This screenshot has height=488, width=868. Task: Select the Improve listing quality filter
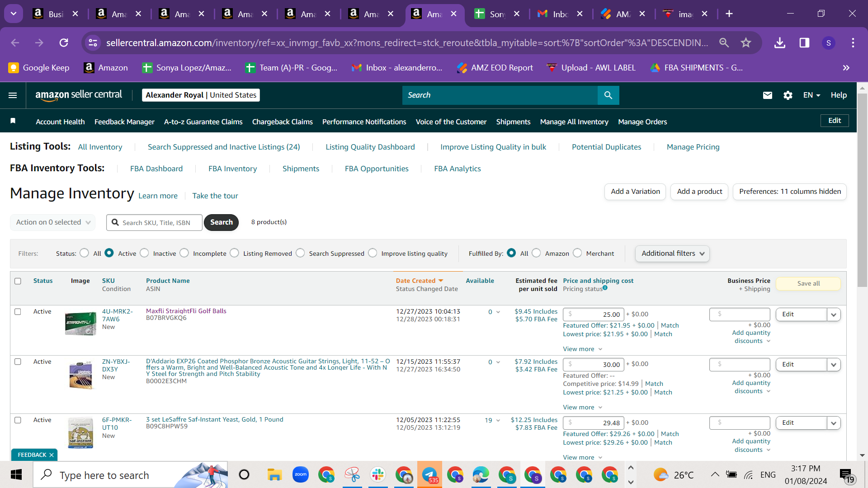373,253
